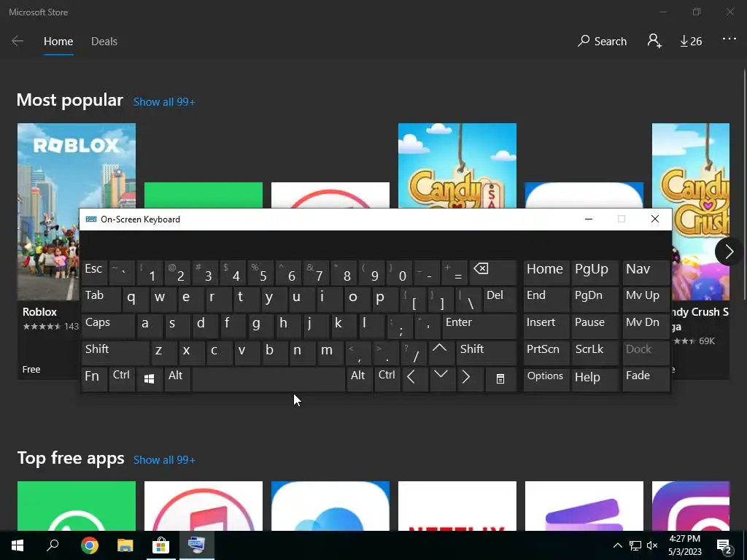Switch to the Home tab

[58, 42]
